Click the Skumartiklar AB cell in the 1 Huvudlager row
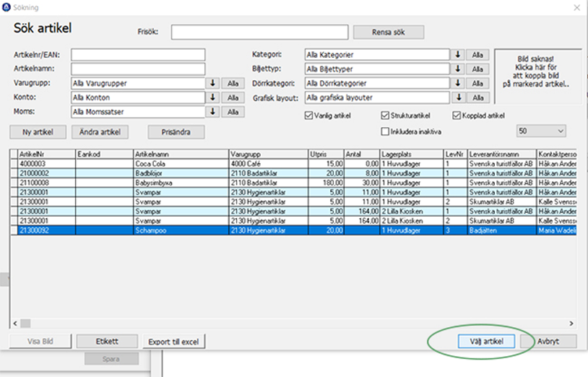The image size is (588, 377). coord(502,201)
